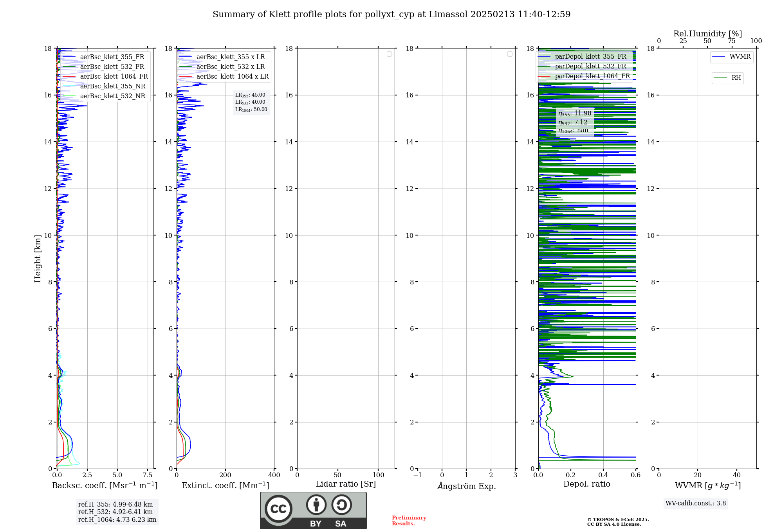Screen dimensions: 783x532
Task: Click the © TROPOS & ECoE 2025 copyright text
Action: pos(618,519)
